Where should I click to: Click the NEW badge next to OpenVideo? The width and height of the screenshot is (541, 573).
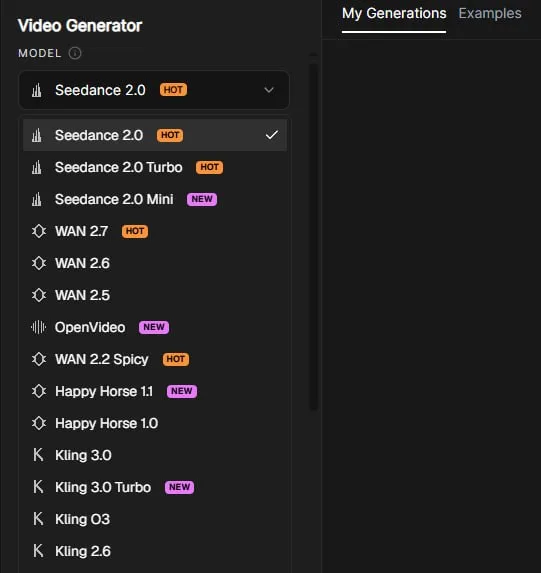tap(154, 327)
